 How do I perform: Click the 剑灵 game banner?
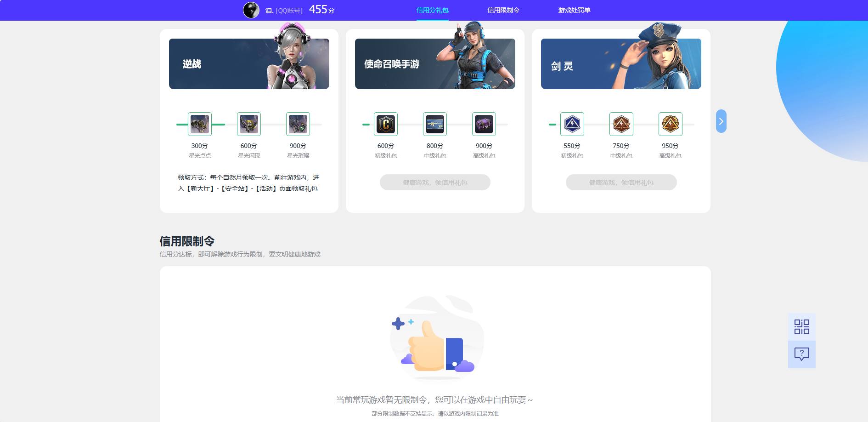pos(621,64)
